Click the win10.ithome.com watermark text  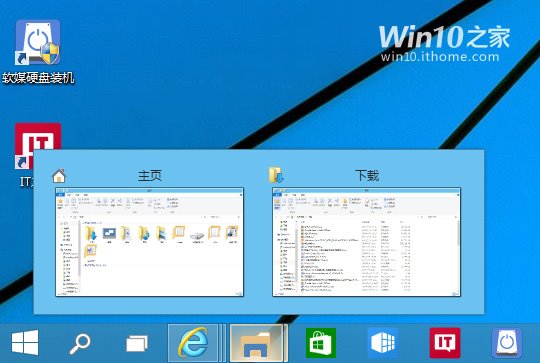tap(440, 56)
